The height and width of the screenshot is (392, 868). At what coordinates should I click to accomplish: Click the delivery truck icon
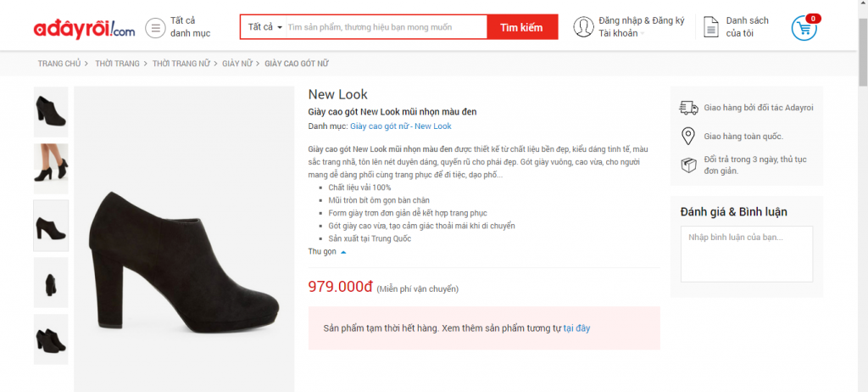(688, 108)
